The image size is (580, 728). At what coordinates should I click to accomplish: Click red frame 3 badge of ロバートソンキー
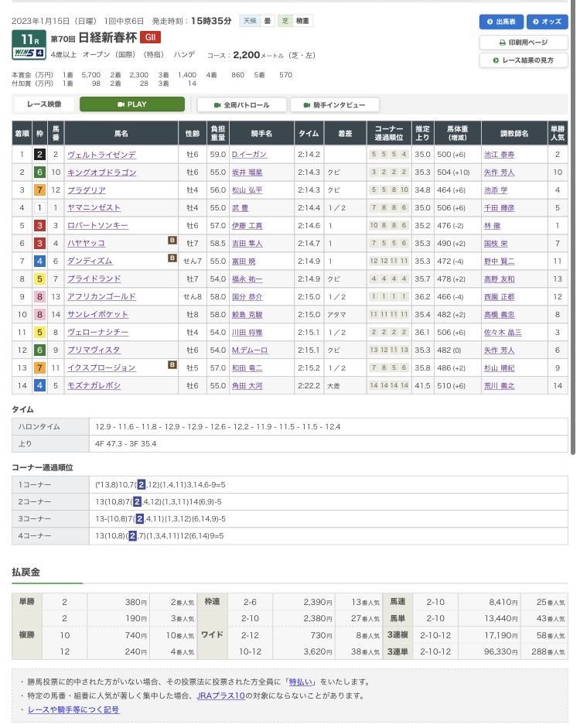[40, 226]
